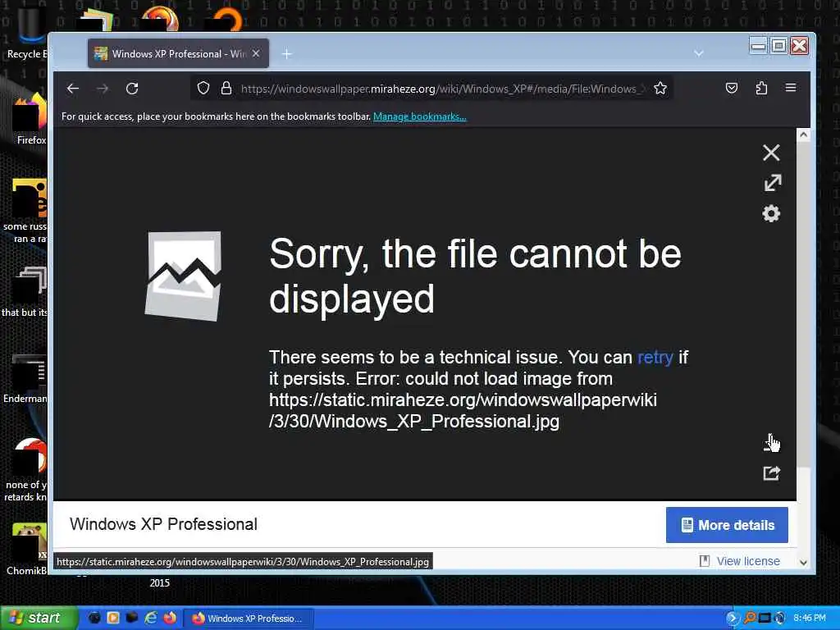Open media viewer settings gear
840x630 pixels.
pos(771,214)
